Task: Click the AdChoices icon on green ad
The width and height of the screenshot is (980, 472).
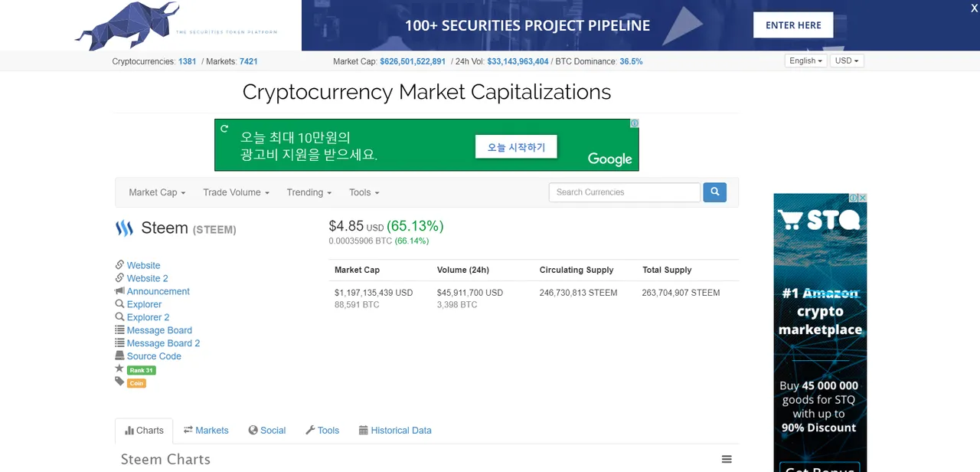Action: [x=634, y=123]
